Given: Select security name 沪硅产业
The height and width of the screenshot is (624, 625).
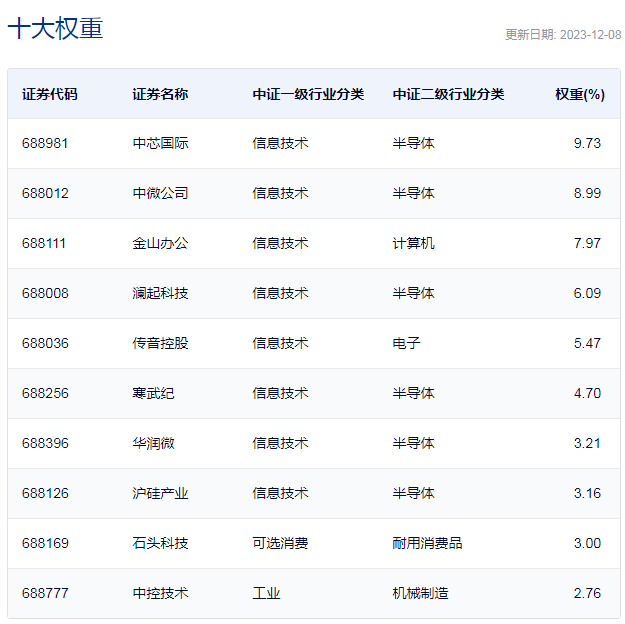Looking at the screenshot, I should point(160,494).
